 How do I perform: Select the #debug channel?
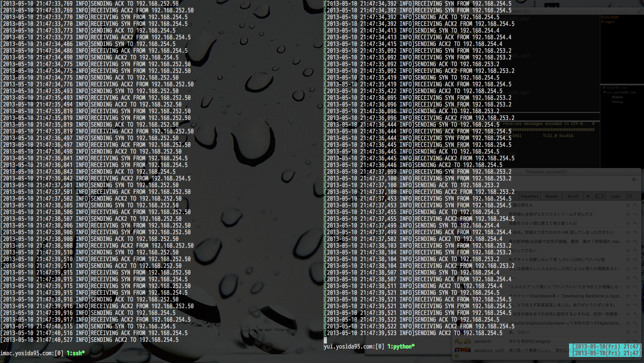click(x=617, y=102)
